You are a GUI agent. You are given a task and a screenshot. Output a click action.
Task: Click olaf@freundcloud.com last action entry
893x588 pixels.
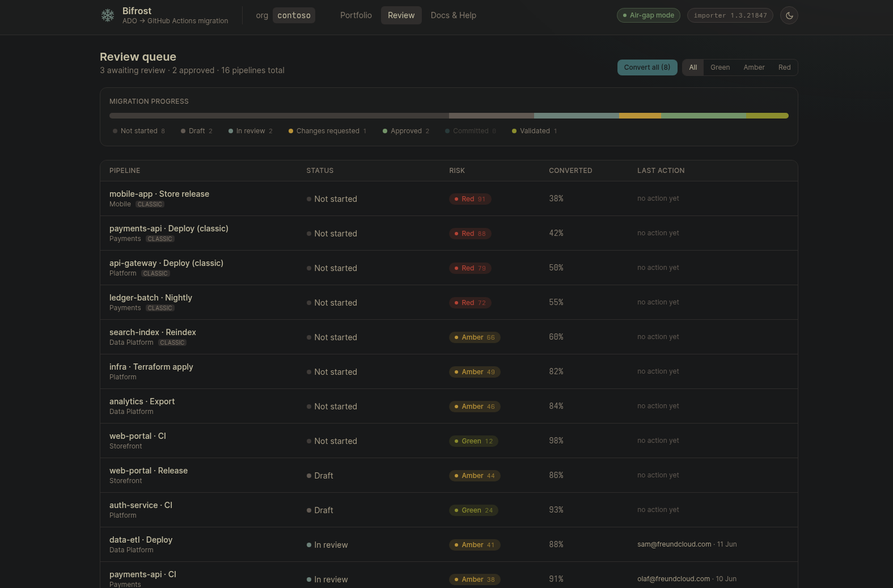[687, 579]
